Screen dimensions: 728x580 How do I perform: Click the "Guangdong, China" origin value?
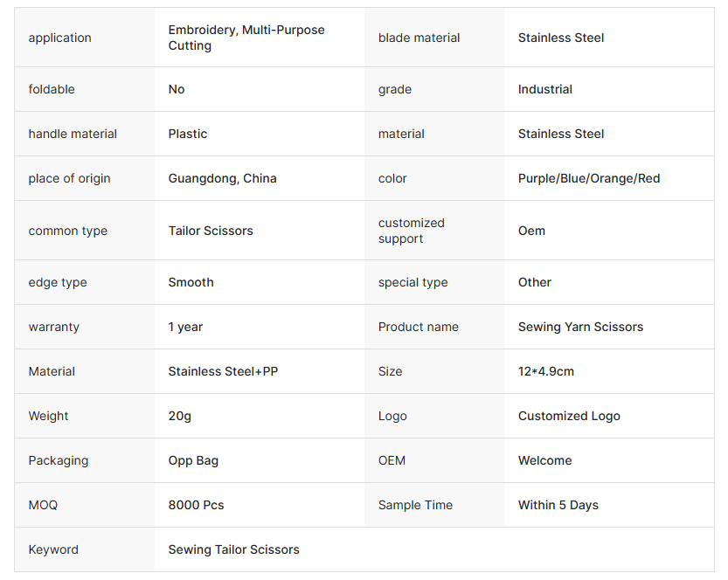(222, 178)
